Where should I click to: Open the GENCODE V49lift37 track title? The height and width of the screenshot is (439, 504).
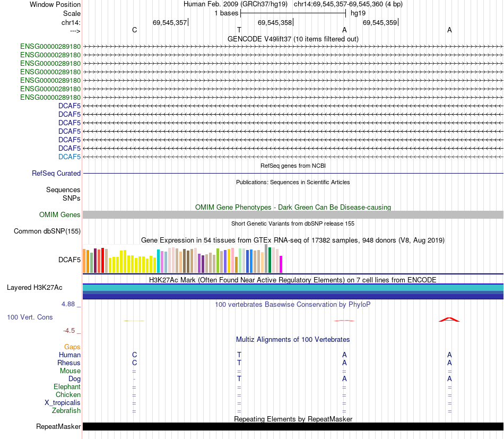point(293,39)
